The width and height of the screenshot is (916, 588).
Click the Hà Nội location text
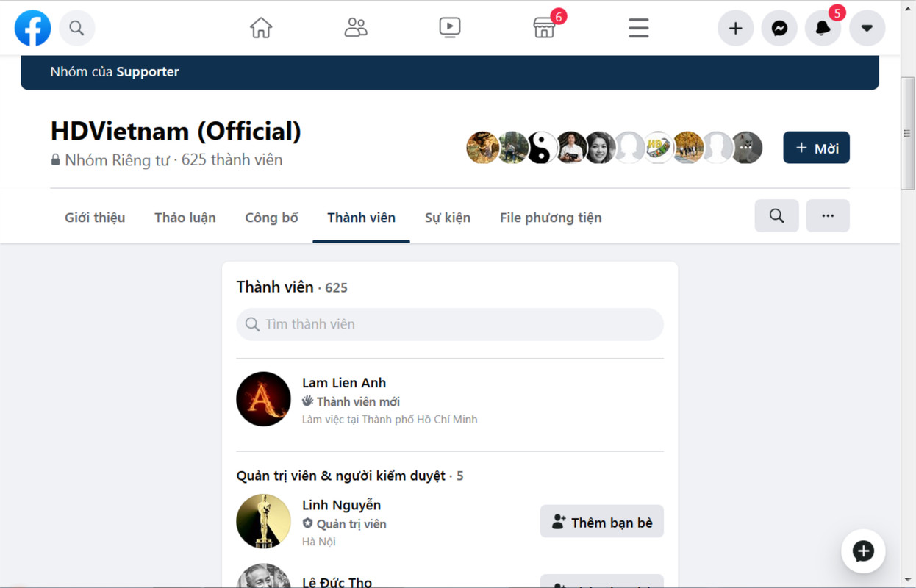(x=319, y=542)
